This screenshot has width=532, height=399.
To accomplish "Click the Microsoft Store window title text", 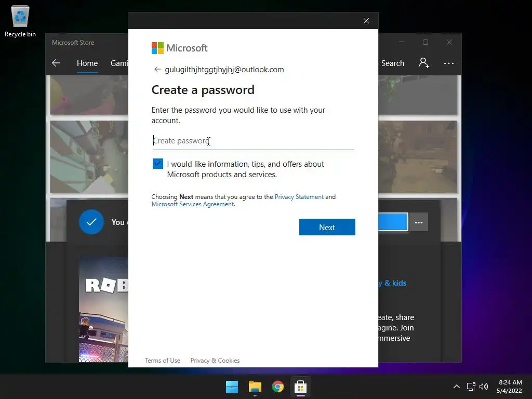I will tap(73, 43).
